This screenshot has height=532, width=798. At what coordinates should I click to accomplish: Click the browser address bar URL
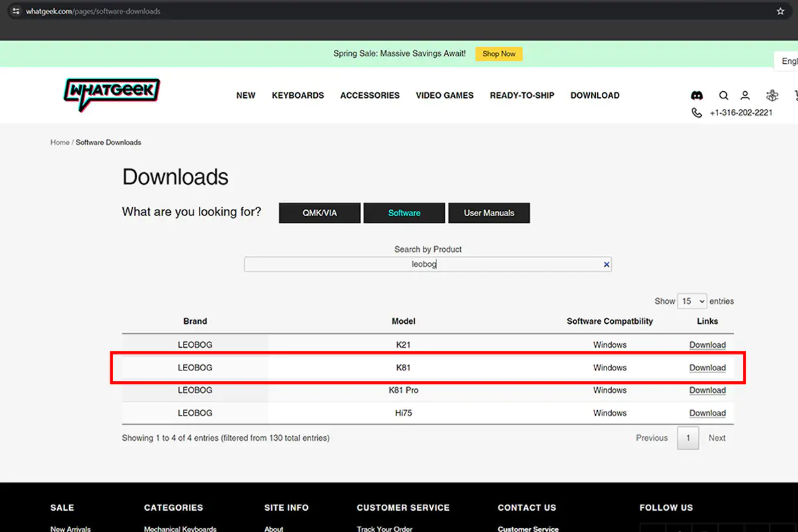[93, 11]
